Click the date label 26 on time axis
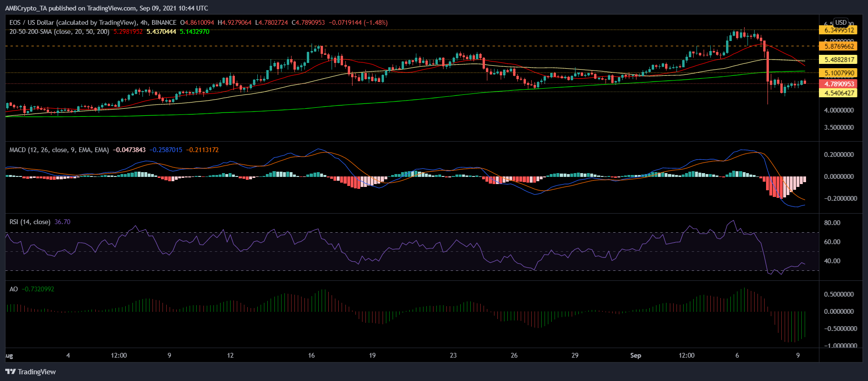The image size is (868, 381). (x=514, y=355)
